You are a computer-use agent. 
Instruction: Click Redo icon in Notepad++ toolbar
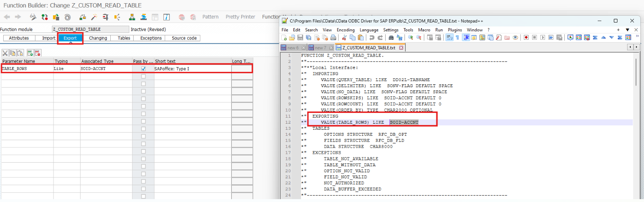tap(380, 37)
